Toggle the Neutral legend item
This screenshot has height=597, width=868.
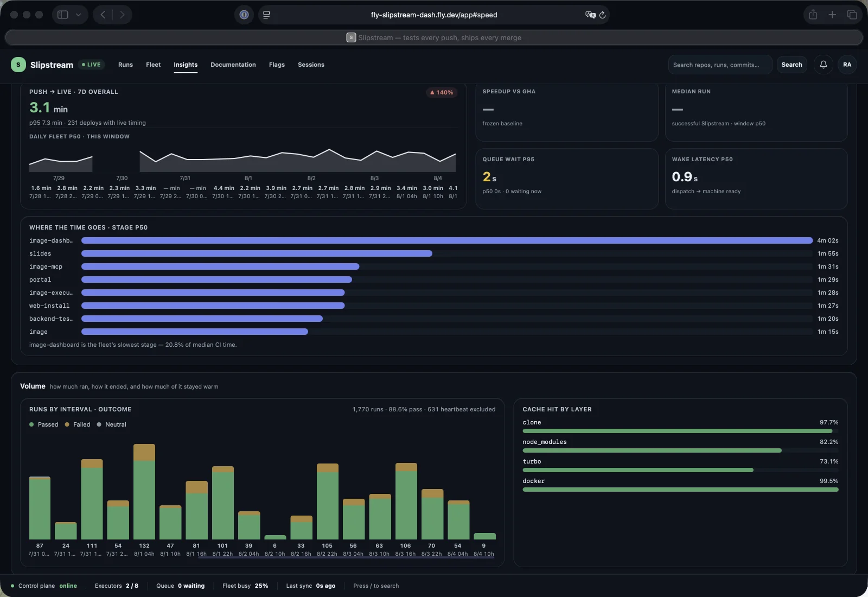pyautogui.click(x=111, y=424)
